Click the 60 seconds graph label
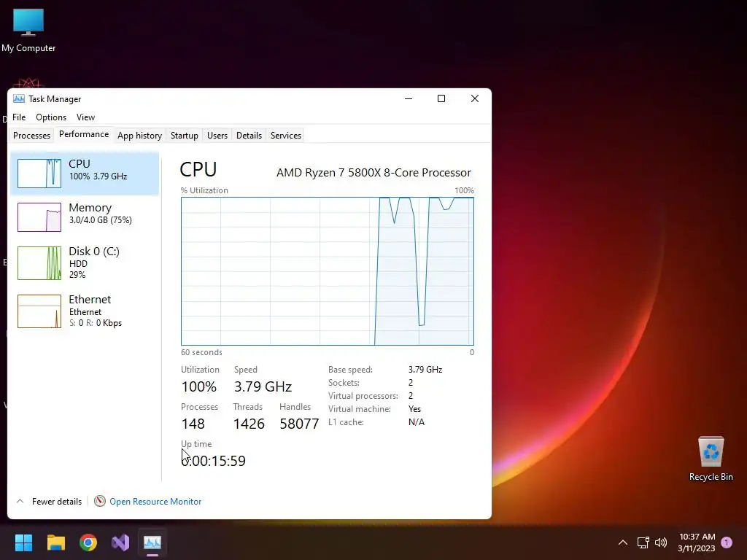 pyautogui.click(x=201, y=352)
